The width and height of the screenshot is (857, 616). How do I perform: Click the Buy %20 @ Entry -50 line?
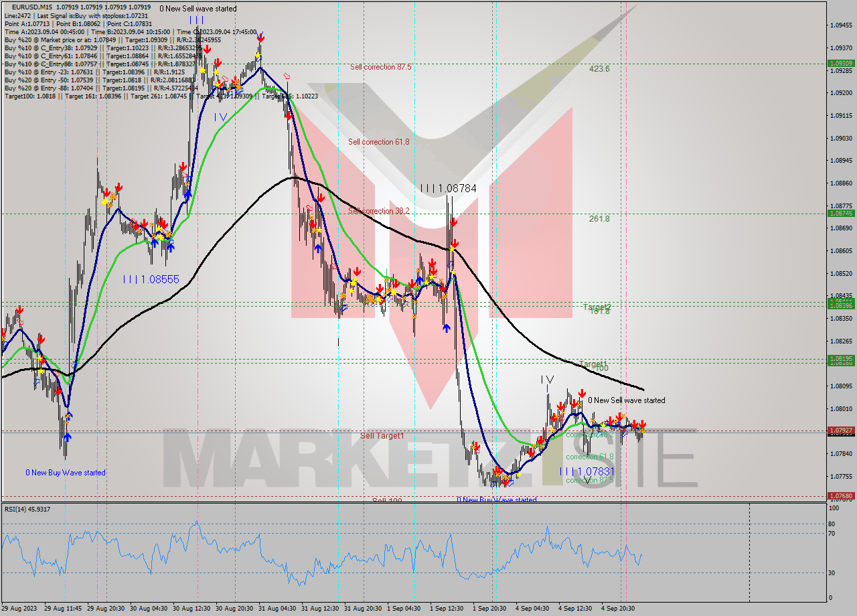coord(101,80)
